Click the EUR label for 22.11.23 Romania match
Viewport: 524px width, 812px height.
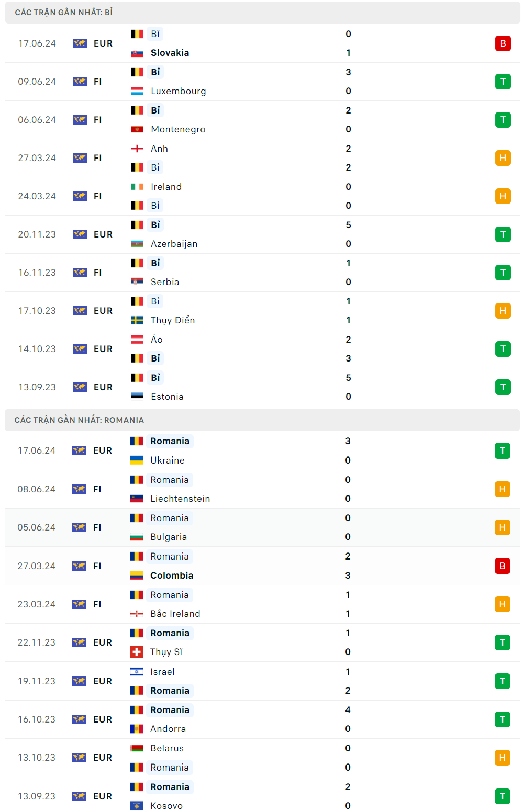(103, 642)
